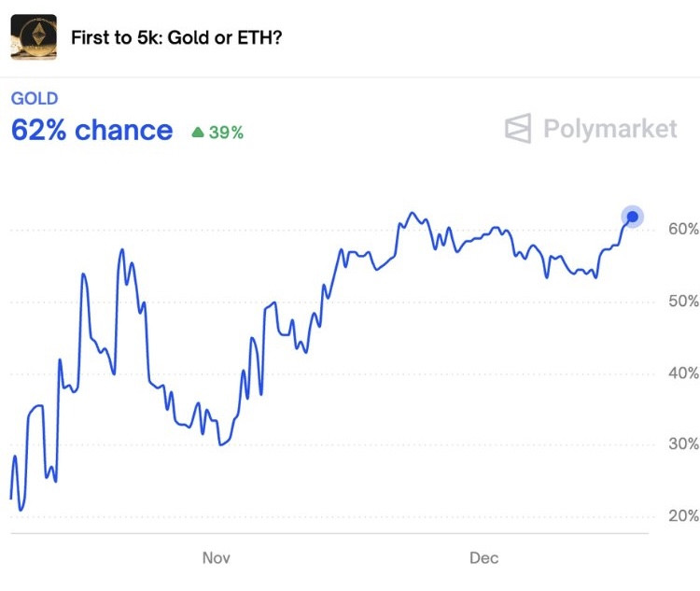Click the chart's bottom horizontal axis line
The height and width of the screenshot is (591, 700).
327,534
